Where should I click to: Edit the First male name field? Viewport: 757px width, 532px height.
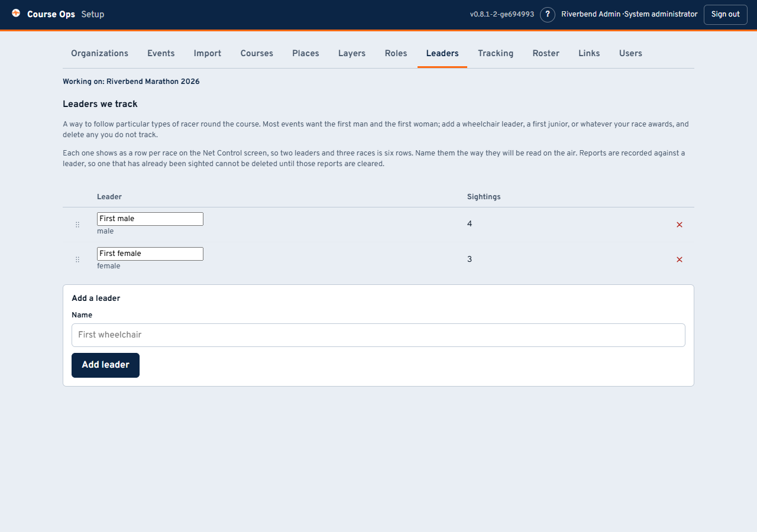[x=150, y=219]
